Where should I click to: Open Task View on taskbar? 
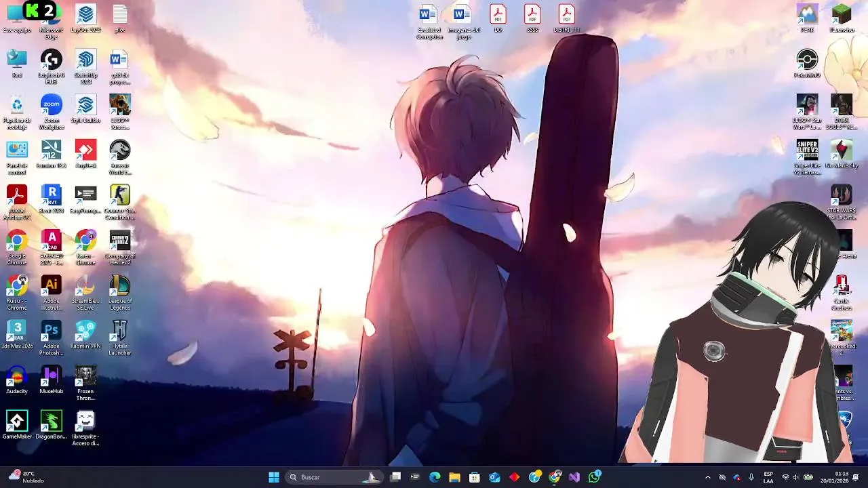click(395, 477)
